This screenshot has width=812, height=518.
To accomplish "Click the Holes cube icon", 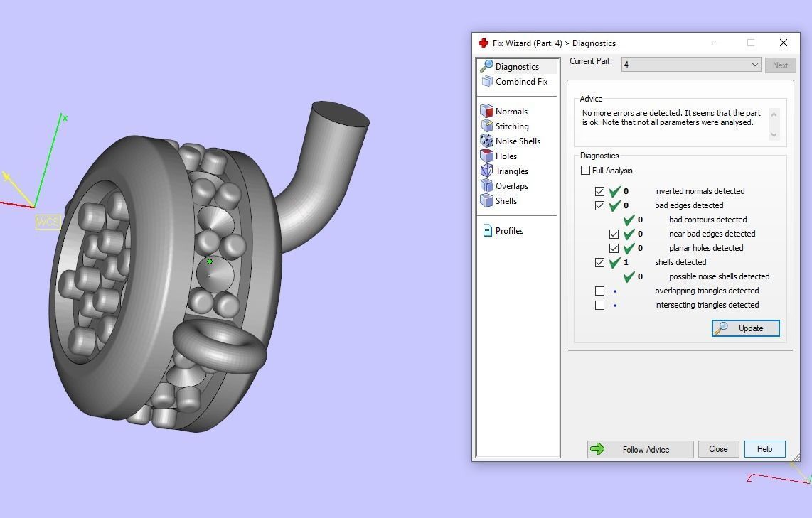I will click(x=486, y=156).
